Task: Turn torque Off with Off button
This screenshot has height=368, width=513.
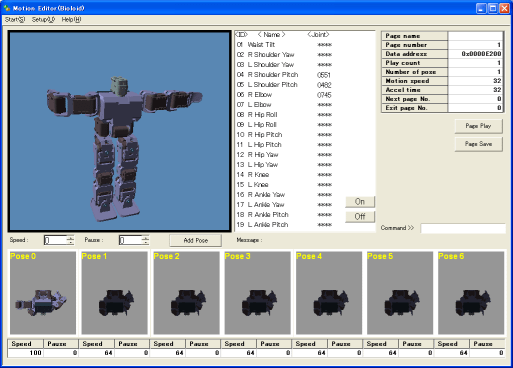Action: click(x=360, y=217)
